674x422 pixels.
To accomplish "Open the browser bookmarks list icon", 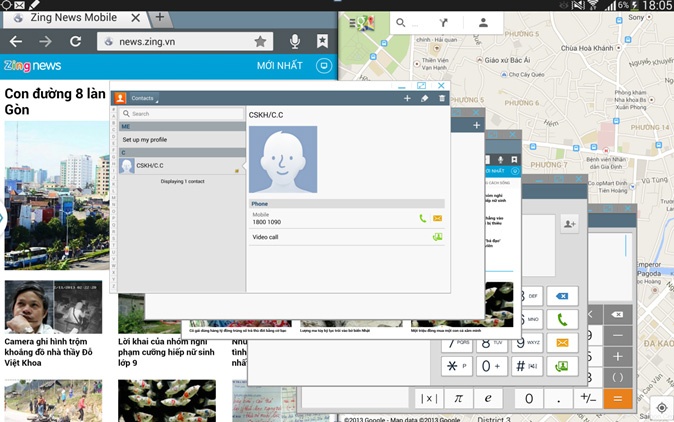I will coord(322,41).
